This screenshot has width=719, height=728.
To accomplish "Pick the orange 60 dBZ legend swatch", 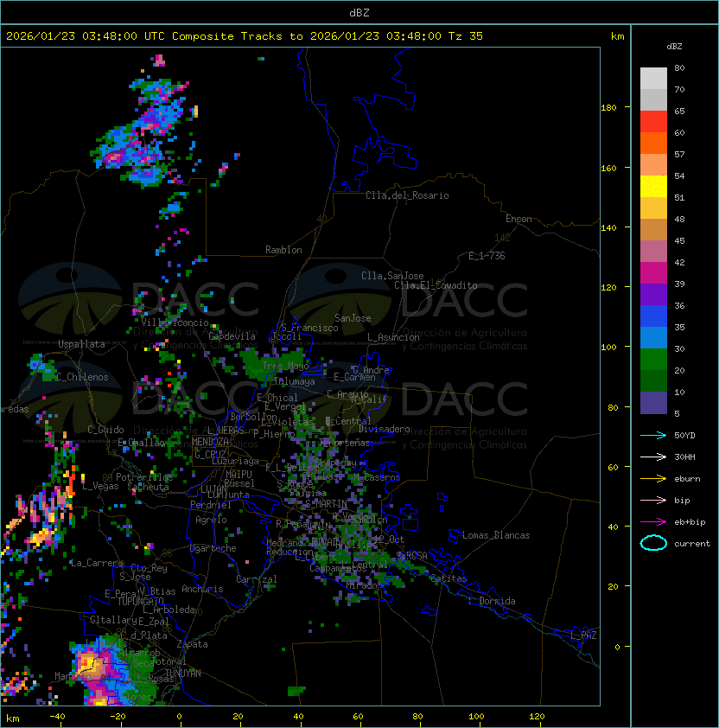I will (x=653, y=144).
